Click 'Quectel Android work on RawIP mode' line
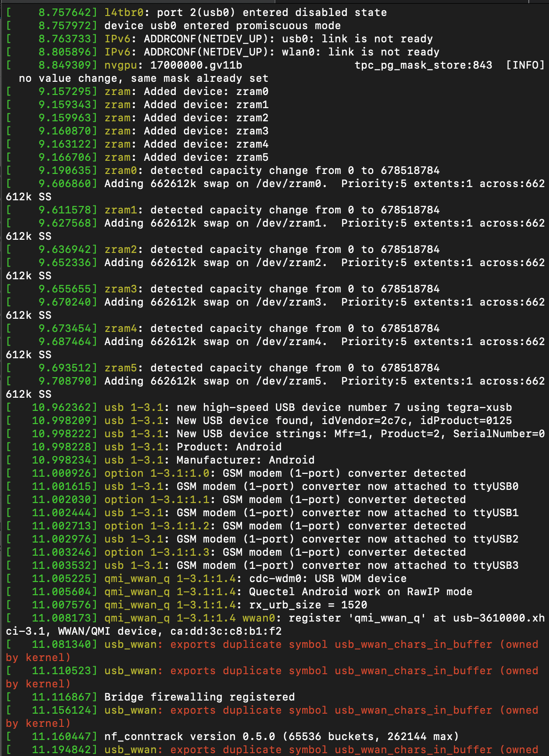 coord(239,591)
